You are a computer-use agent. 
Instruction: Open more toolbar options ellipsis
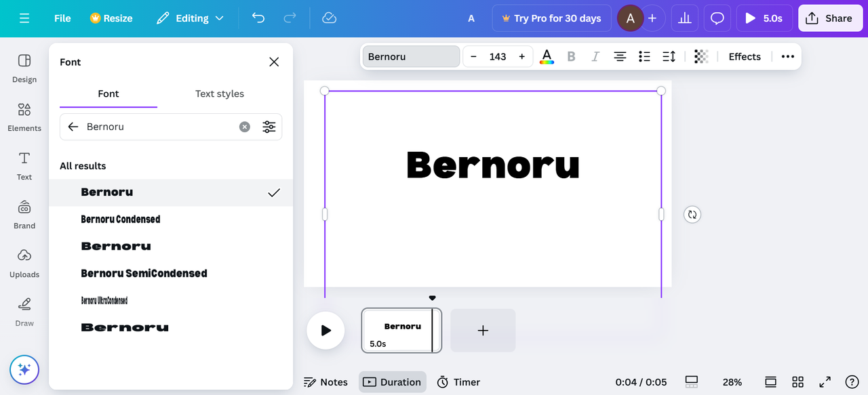787,56
